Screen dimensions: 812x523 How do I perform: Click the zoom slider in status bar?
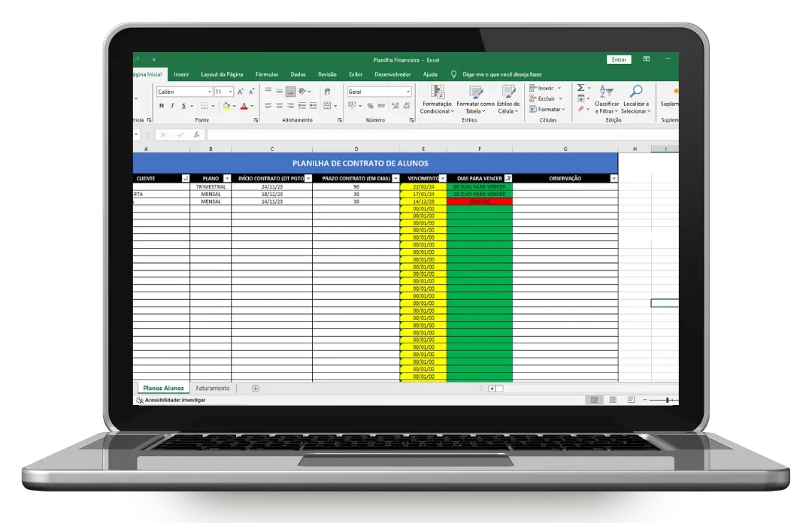click(667, 400)
